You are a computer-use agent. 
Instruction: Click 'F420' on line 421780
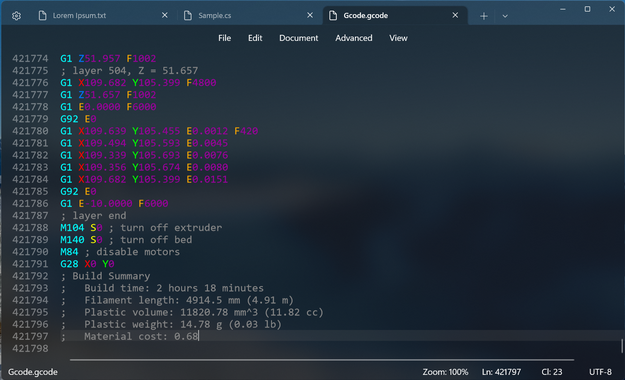246,131
